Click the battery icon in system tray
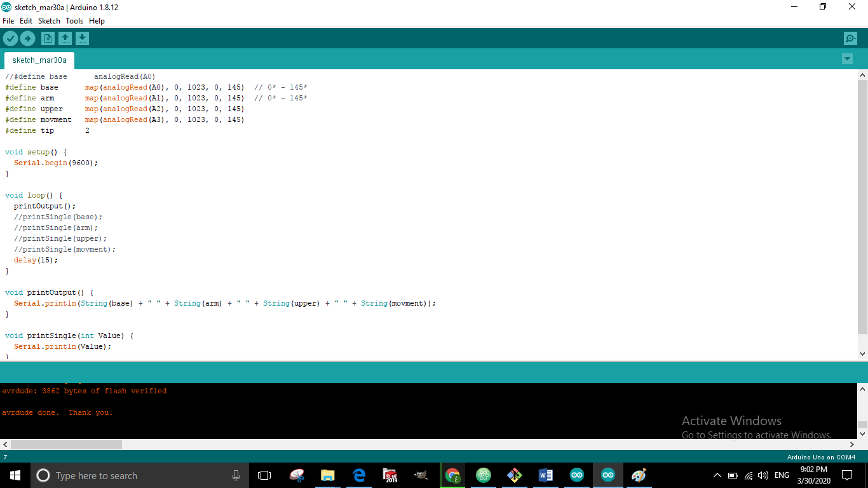This screenshot has height=488, width=868. (x=733, y=475)
